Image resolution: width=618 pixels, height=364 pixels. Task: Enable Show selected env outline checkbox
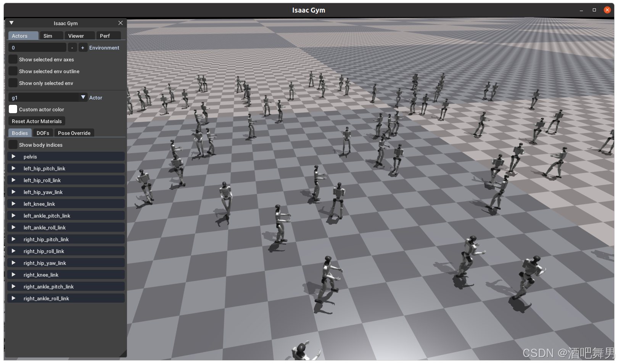[x=13, y=71]
